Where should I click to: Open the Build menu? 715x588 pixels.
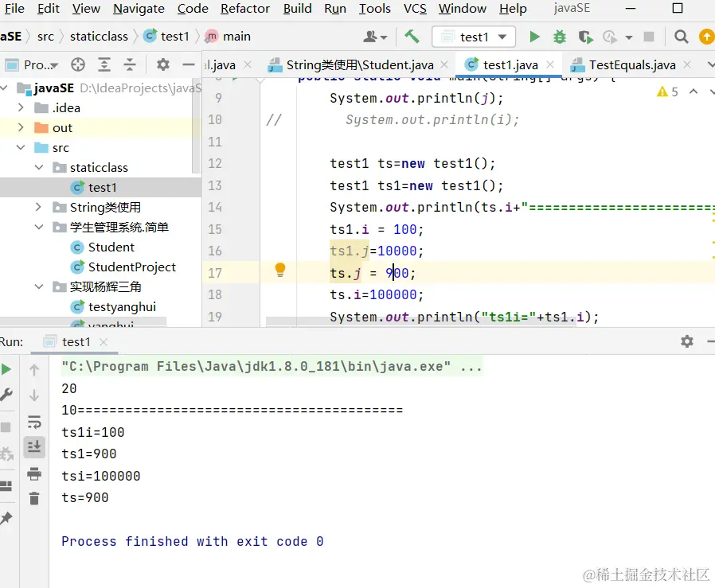(x=297, y=9)
